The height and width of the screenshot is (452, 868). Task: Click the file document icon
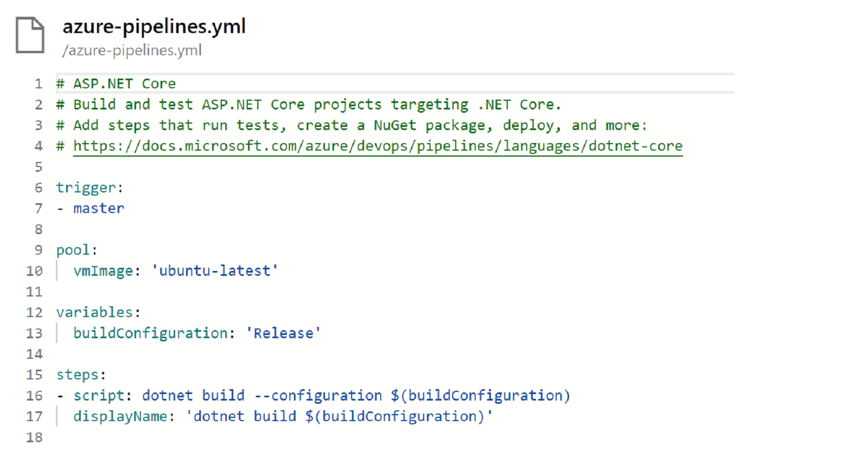[30, 35]
